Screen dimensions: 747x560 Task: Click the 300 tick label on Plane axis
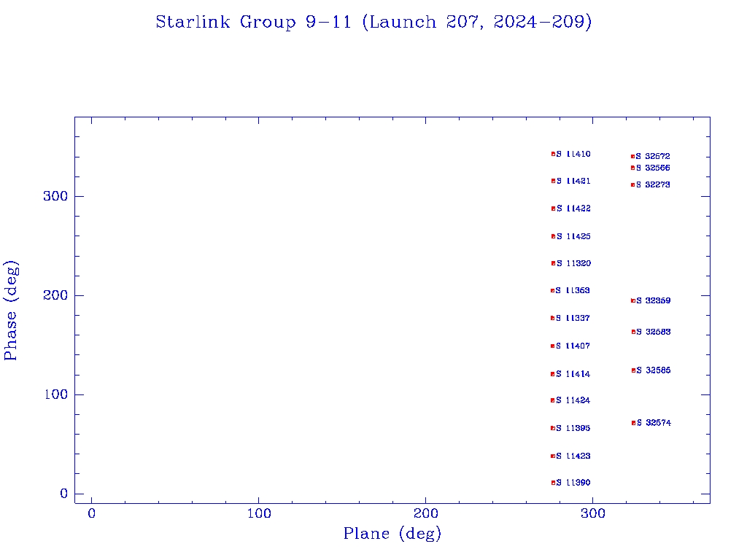pos(592,514)
